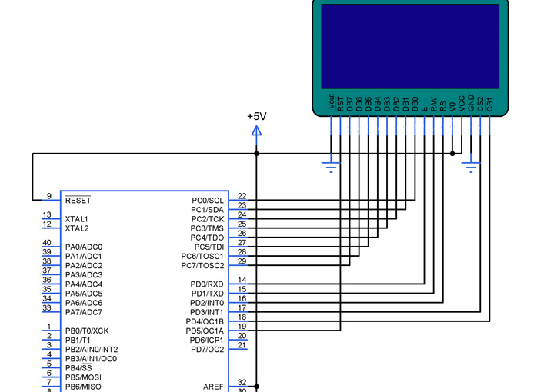
Task: Pick the PC4/TDO pin label
Action: pyautogui.click(x=207, y=238)
